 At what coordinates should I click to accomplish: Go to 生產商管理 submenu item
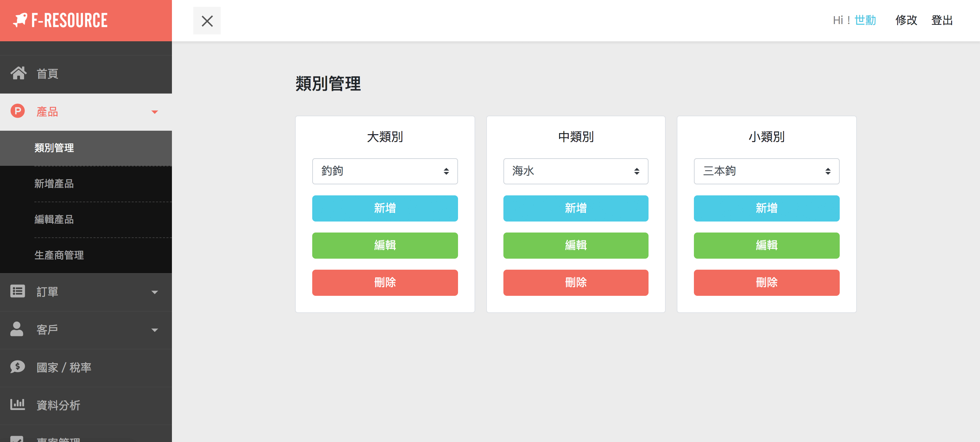tap(59, 255)
